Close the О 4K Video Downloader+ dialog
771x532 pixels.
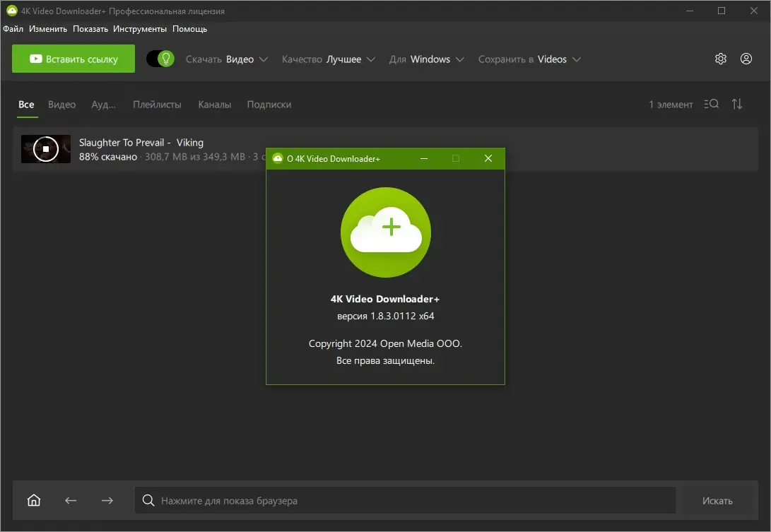[x=488, y=158]
